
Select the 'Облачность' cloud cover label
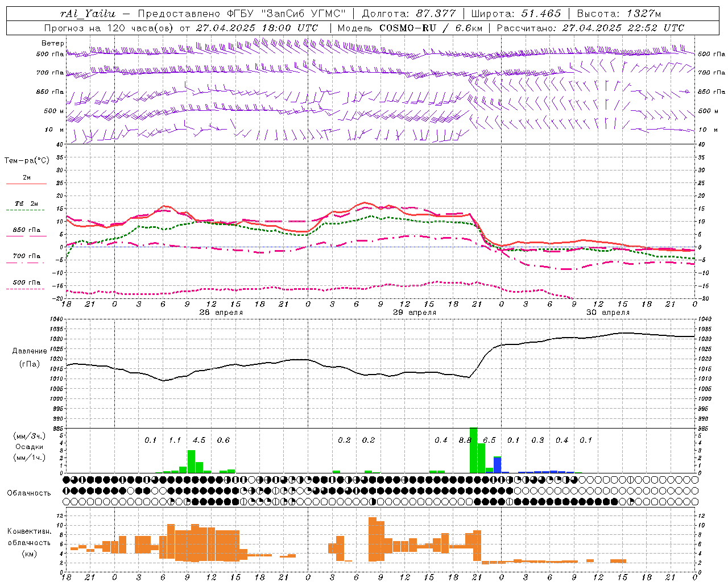[29, 493]
